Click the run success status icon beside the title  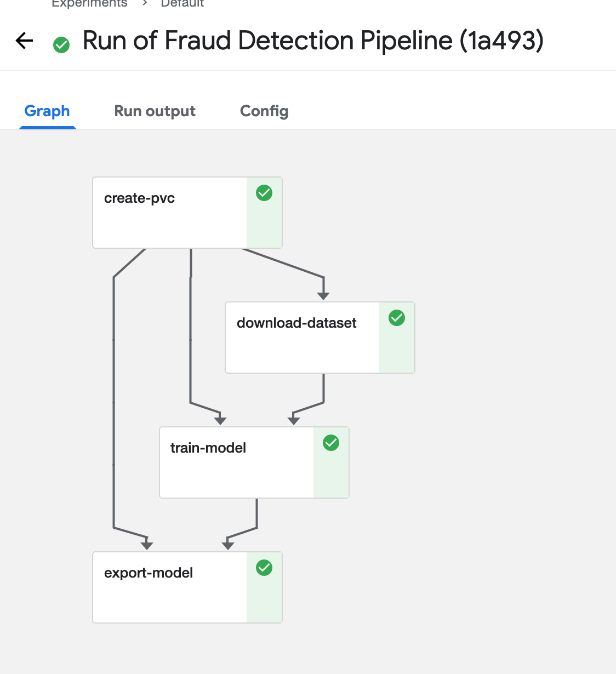point(61,44)
